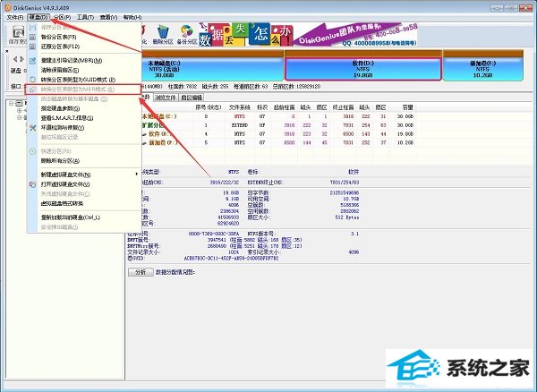Expand the 新建虚拟硬盘文件(N) submenu

[x=84, y=175]
